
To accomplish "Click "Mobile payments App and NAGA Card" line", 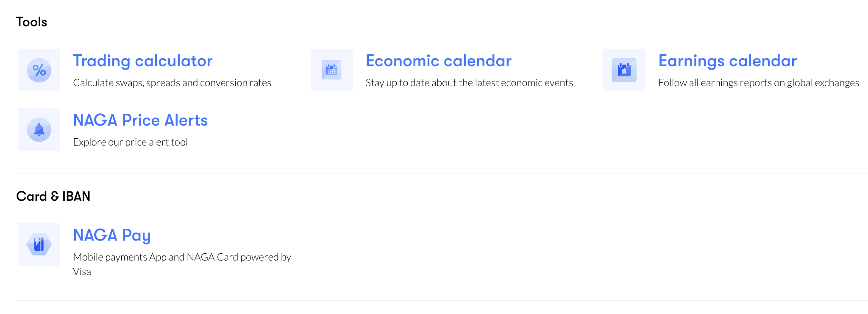I will 182,257.
